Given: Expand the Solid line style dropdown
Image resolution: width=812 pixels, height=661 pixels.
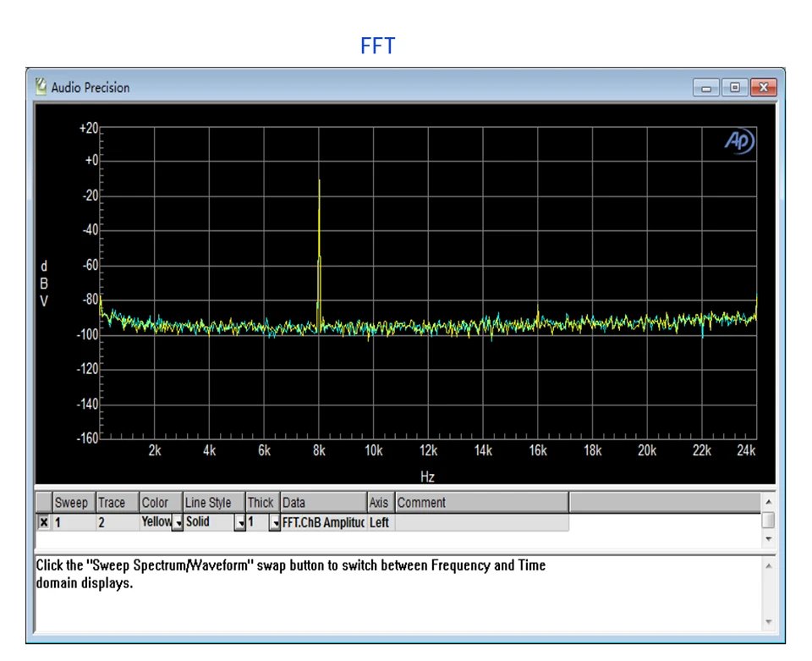Looking at the screenshot, I should tap(239, 524).
